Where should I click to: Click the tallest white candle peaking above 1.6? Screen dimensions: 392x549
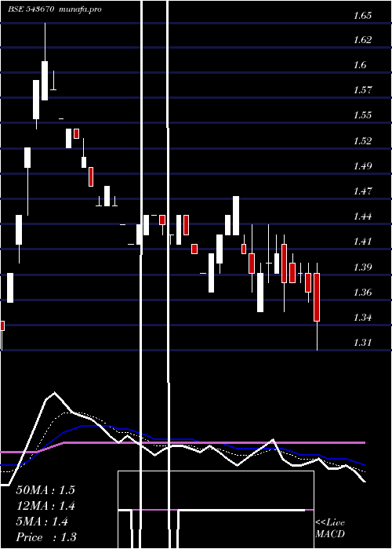coord(45,81)
